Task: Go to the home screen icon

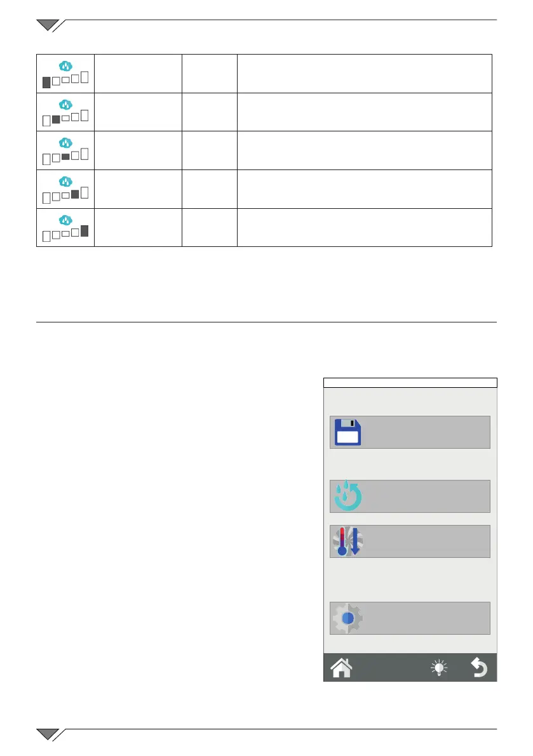Action: click(342, 667)
